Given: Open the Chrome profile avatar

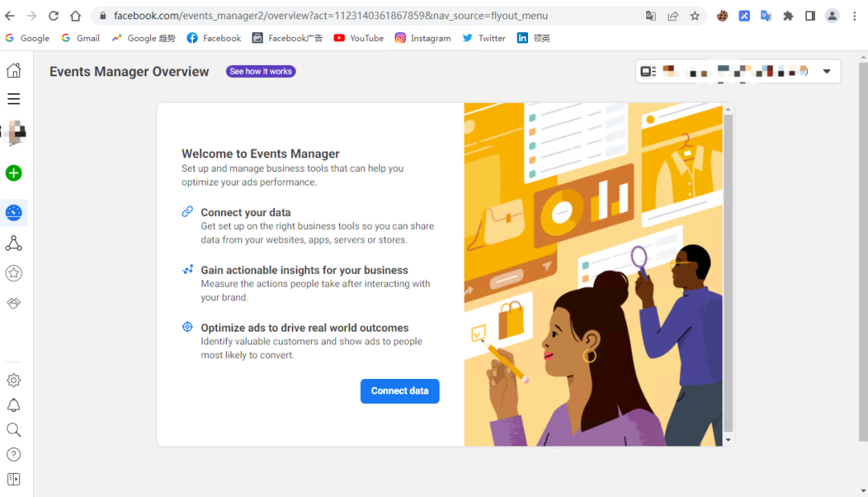Looking at the screenshot, I should (832, 16).
